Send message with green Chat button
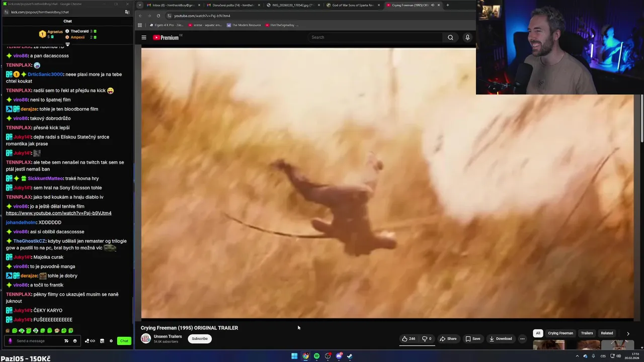Screen dimensions: 644x362 [x=124, y=341]
